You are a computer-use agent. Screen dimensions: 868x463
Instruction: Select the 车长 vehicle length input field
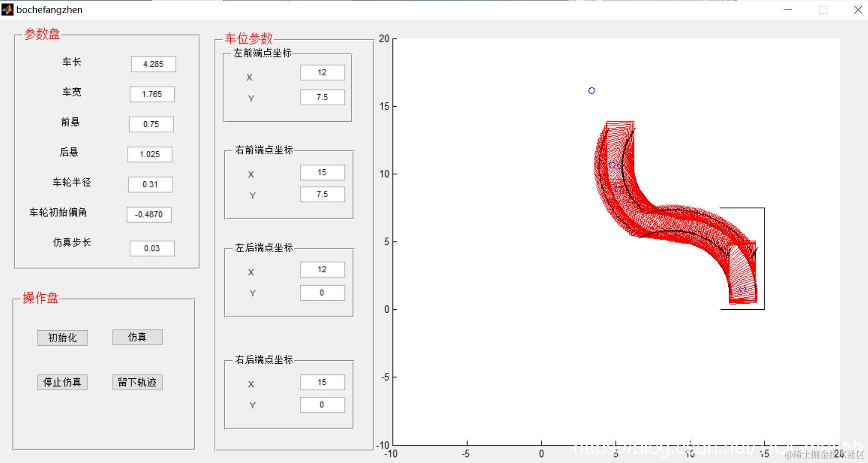153,64
